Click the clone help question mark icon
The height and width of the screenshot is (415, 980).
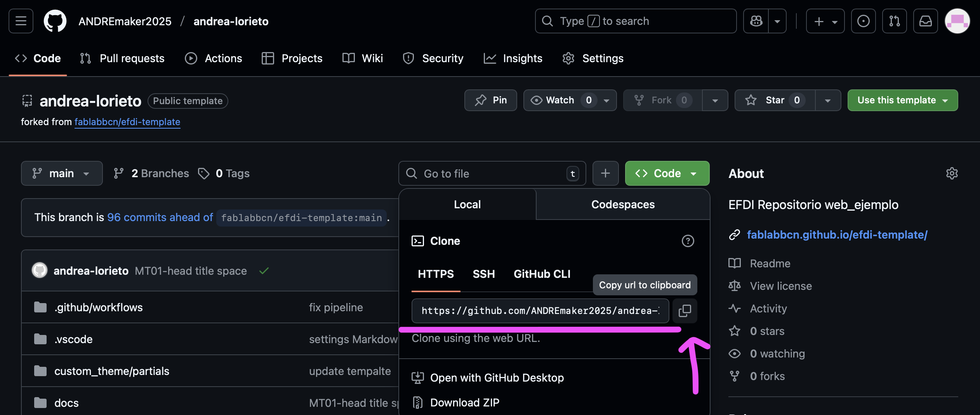(x=688, y=241)
